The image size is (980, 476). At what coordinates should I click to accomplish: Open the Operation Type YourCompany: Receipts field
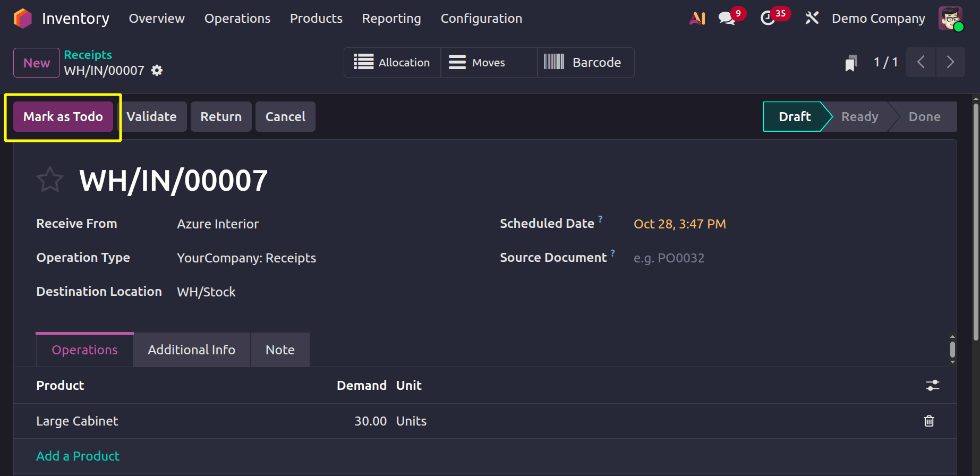click(246, 258)
